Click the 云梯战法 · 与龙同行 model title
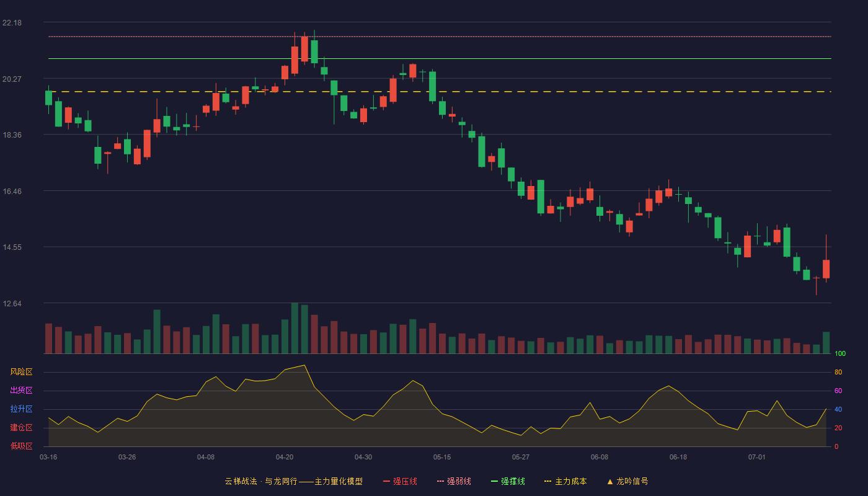The width and height of the screenshot is (868, 496). pos(293,481)
